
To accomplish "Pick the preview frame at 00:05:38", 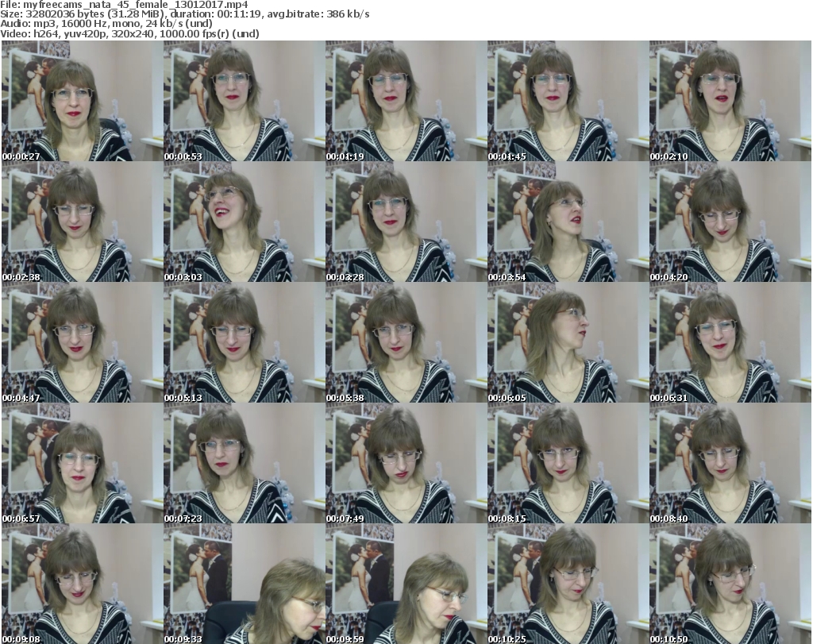I will 406,343.
